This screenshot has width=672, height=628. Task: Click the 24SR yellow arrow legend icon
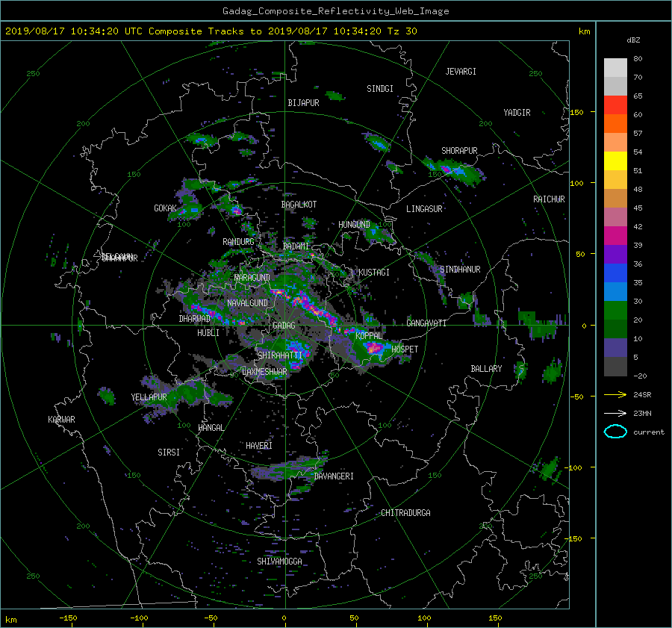click(615, 395)
